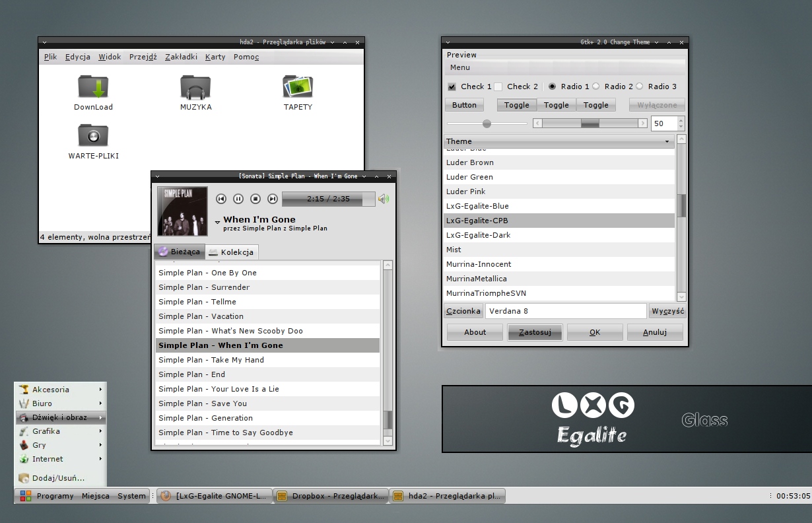The image size is (812, 523).
Task: Skip to previous track in Sonata
Action: coord(221,199)
